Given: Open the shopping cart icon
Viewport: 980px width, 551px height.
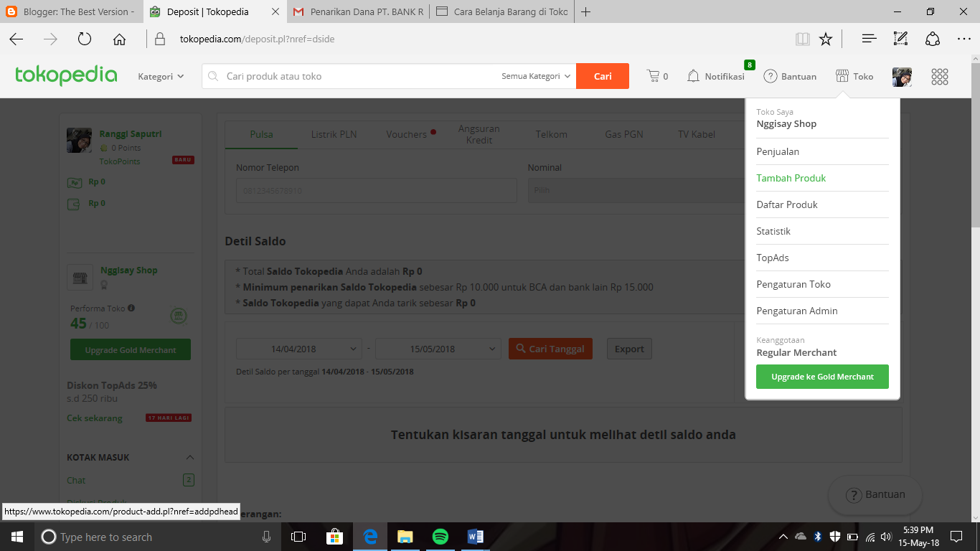Looking at the screenshot, I should click(653, 76).
